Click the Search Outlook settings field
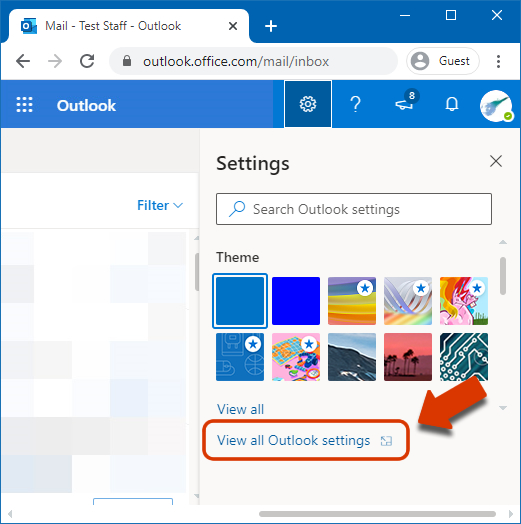This screenshot has width=521, height=524. pyautogui.click(x=354, y=209)
